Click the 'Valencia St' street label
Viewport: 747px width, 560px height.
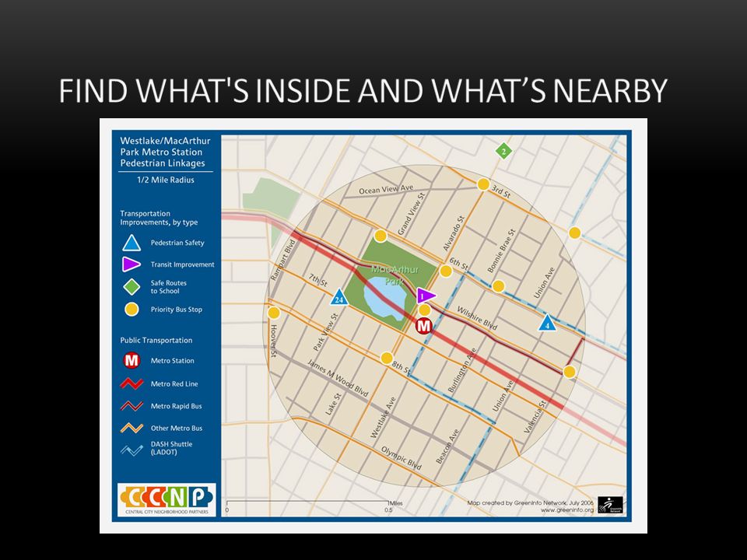(x=535, y=417)
